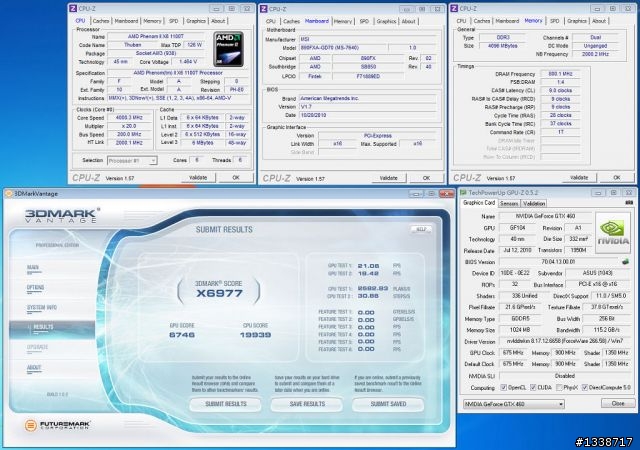Click the BIOS save chip icon in GPU-Z
Screen dimensions: 640x450
coord(625,262)
